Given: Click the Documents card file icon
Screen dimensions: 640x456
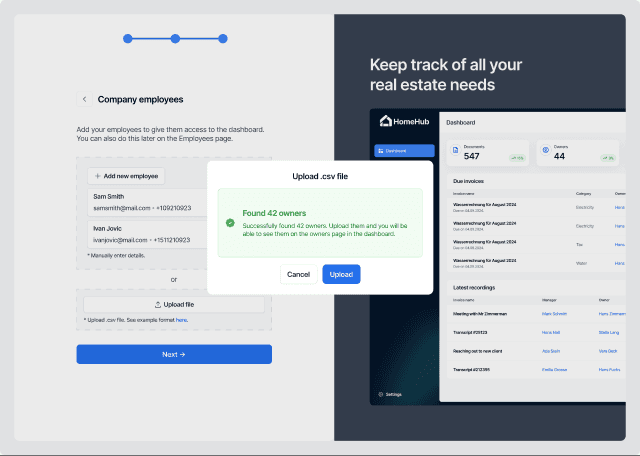Looking at the screenshot, I should tap(456, 150).
